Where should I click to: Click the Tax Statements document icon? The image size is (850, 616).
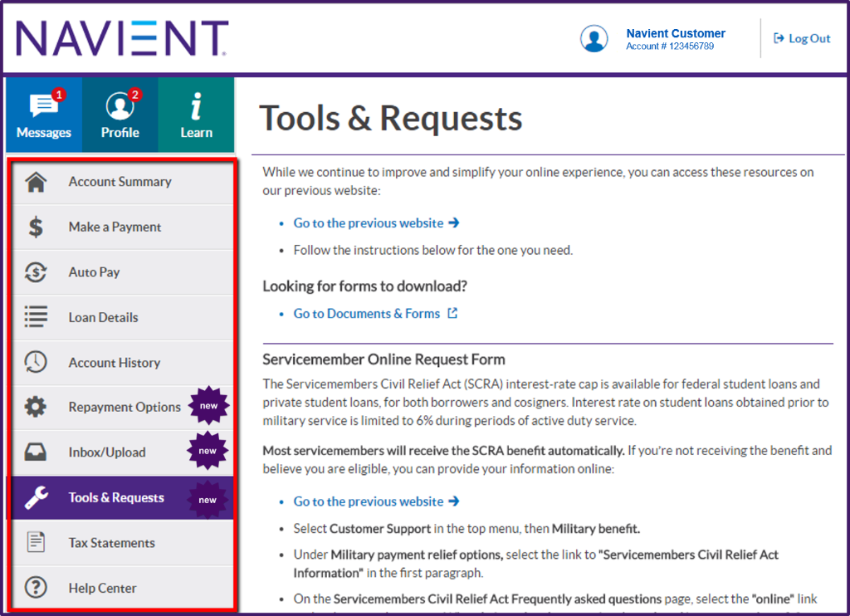(x=36, y=542)
